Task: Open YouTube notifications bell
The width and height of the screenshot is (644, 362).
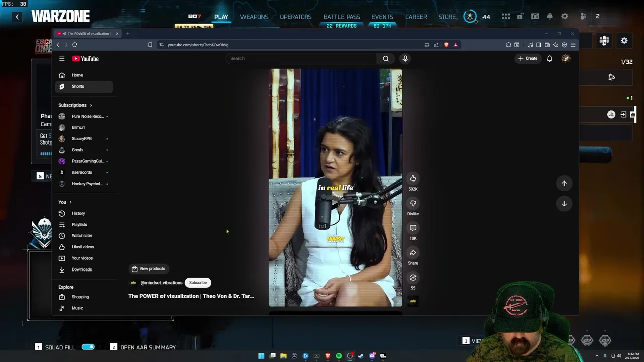Action: tap(549, 59)
